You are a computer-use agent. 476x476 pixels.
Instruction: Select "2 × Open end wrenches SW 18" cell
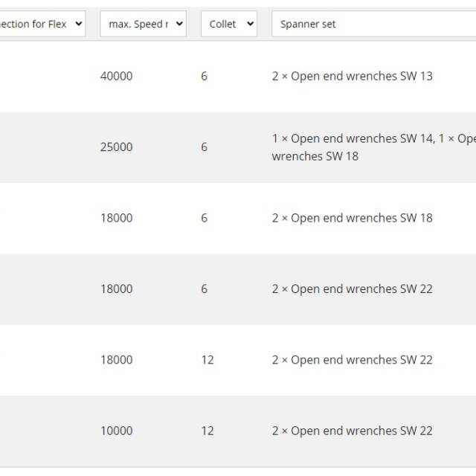click(352, 218)
